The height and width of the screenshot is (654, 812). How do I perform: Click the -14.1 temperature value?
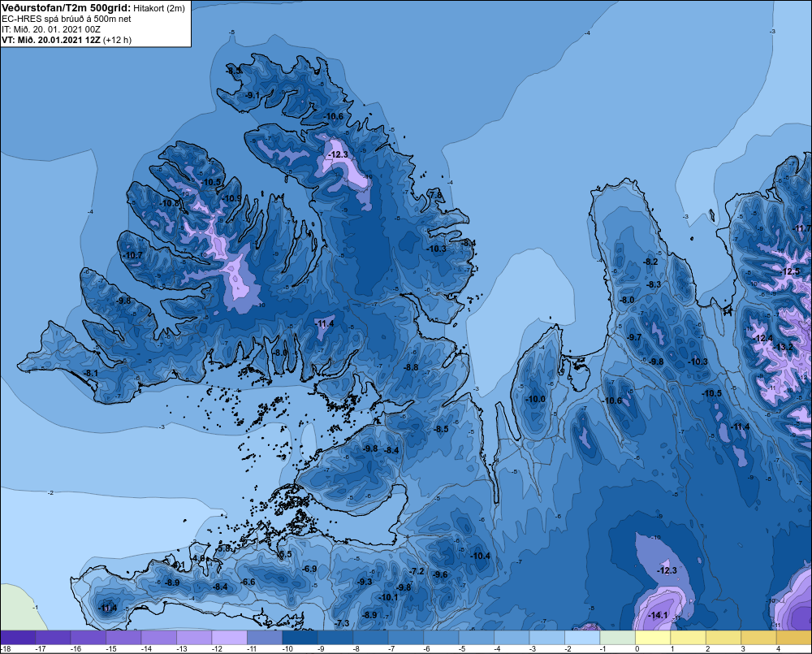click(x=658, y=616)
